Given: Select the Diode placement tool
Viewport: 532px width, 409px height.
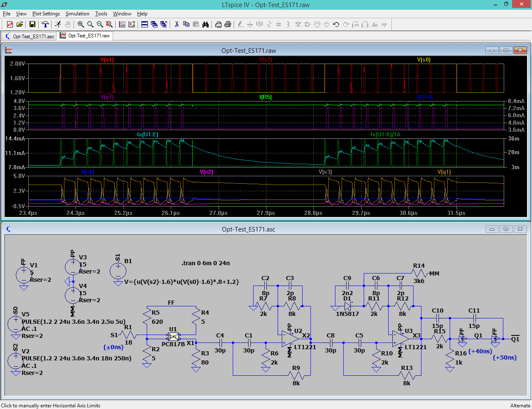Looking at the screenshot, I should point(298,25).
